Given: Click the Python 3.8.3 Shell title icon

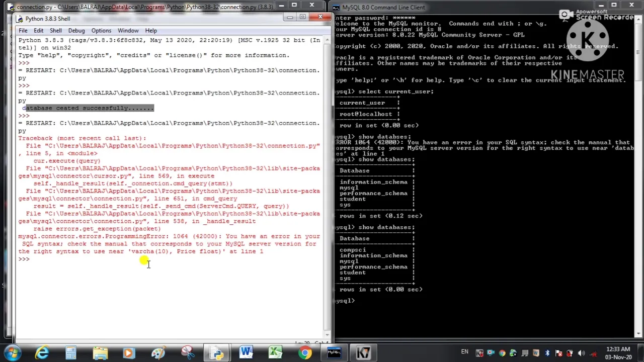Looking at the screenshot, I should click(x=19, y=19).
